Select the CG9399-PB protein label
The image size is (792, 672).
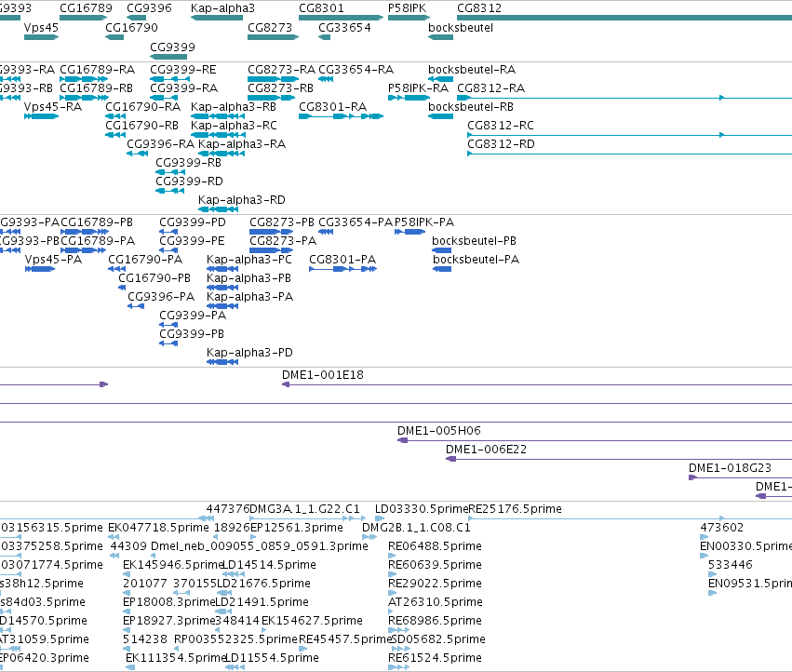click(x=192, y=334)
